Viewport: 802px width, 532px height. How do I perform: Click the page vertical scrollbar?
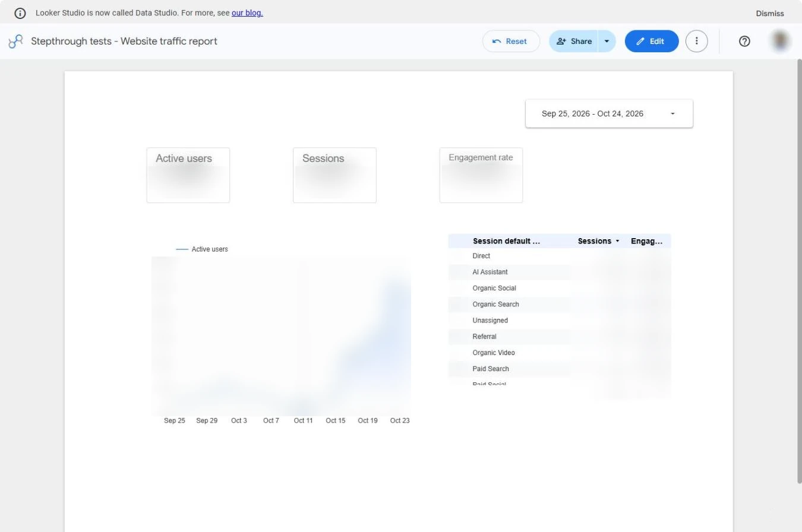click(799, 271)
